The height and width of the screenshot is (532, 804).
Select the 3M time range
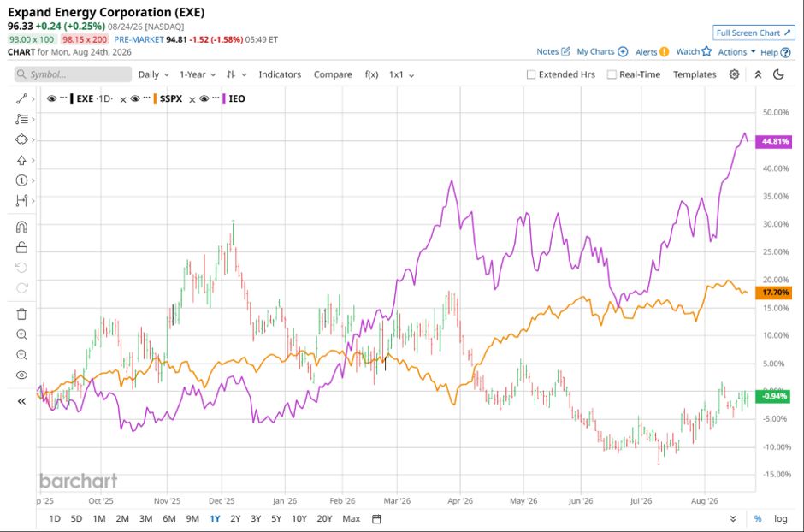pos(146,518)
